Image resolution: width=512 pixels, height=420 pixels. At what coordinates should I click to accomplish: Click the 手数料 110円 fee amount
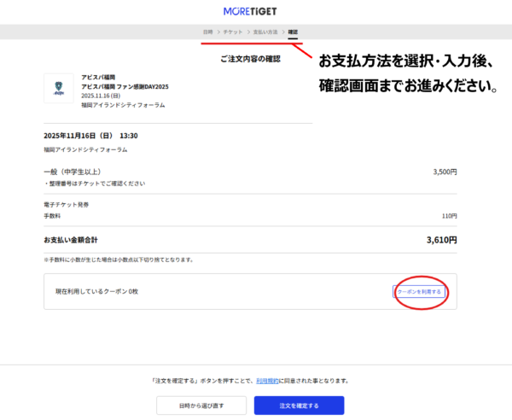pyautogui.click(x=449, y=216)
